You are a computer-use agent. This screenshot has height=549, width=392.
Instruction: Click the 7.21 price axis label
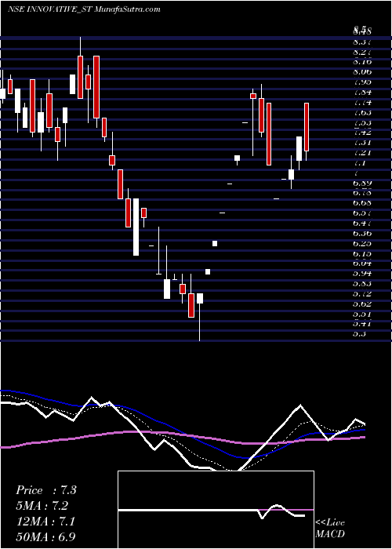coord(362,153)
